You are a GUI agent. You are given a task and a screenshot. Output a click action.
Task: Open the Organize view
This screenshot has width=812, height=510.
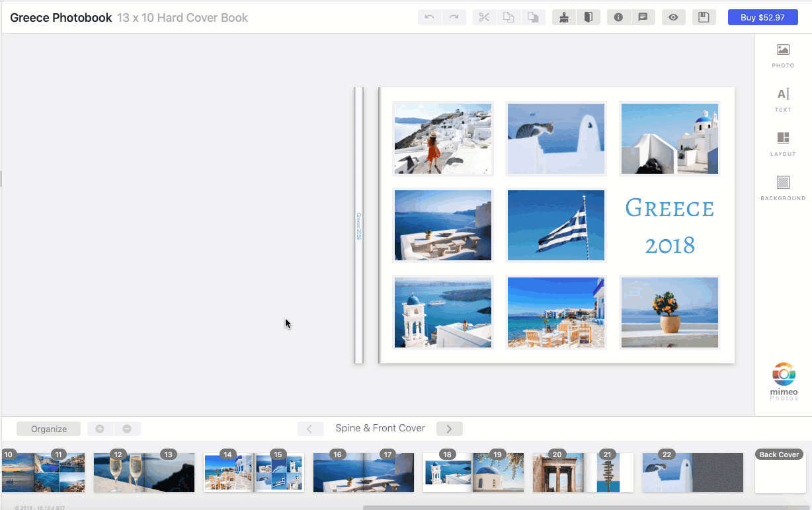click(x=48, y=429)
